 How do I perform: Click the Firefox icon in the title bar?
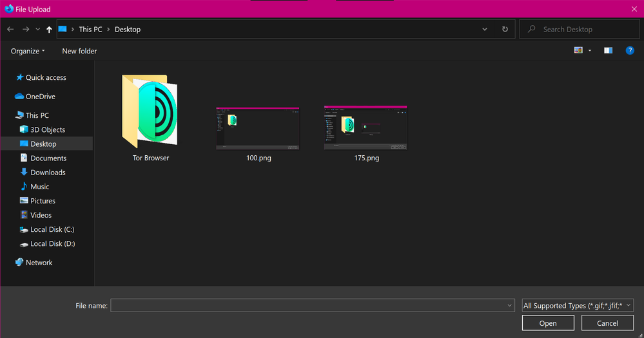click(9, 8)
